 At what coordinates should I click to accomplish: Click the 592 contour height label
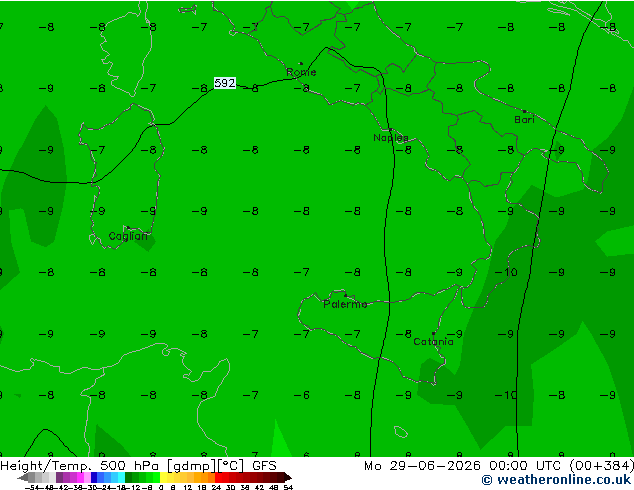click(224, 83)
